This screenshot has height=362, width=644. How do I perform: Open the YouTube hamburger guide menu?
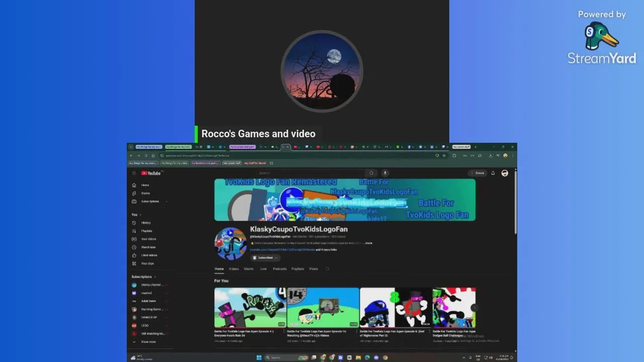[x=134, y=173]
